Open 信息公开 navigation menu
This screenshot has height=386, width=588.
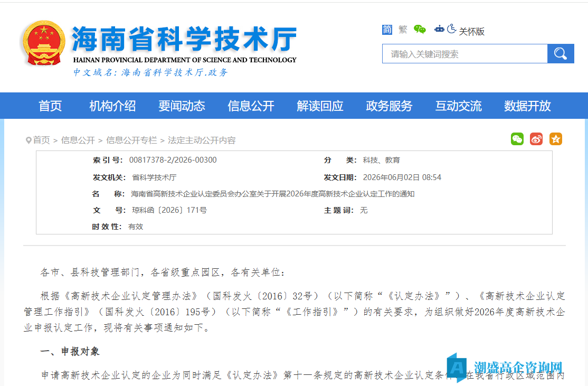click(x=251, y=106)
